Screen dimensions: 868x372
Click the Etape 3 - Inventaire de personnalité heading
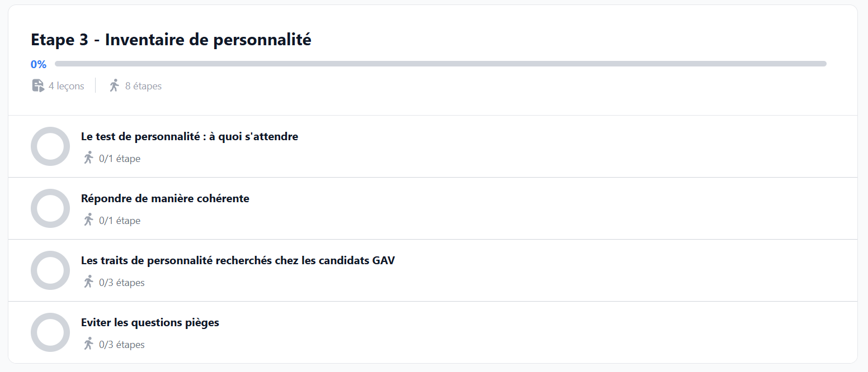coord(171,40)
